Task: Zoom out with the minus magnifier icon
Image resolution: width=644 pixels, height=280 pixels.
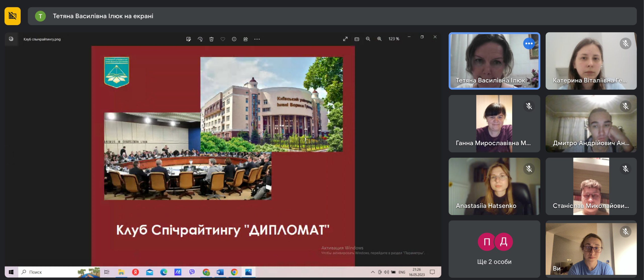Action: [368, 39]
